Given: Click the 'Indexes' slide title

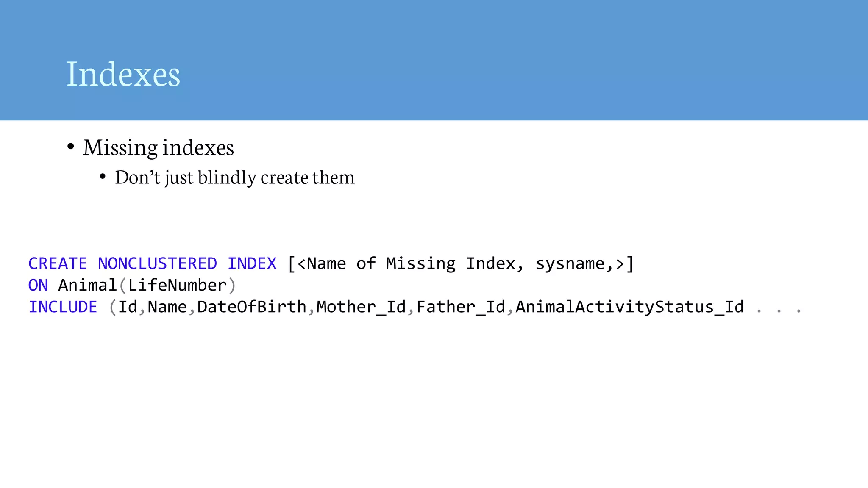Looking at the screenshot, I should pyautogui.click(x=123, y=74).
